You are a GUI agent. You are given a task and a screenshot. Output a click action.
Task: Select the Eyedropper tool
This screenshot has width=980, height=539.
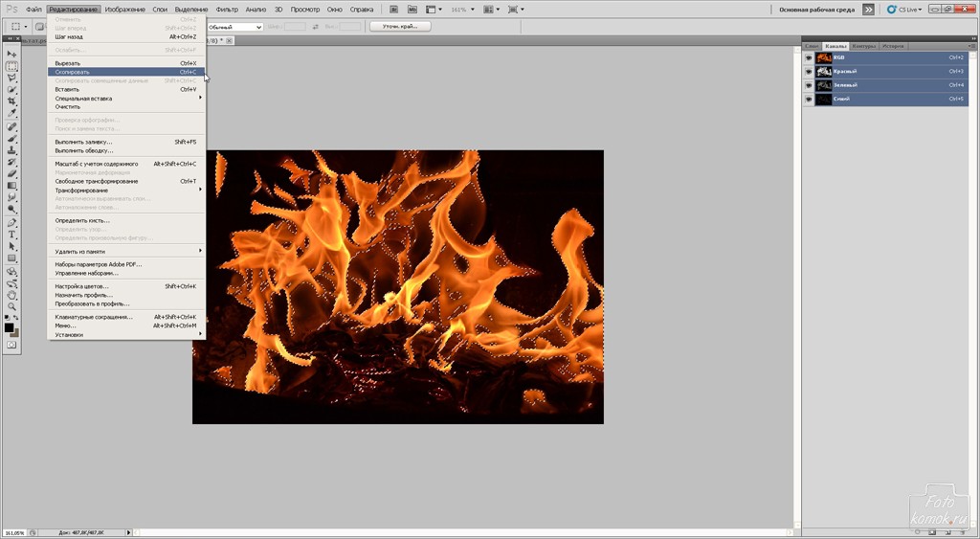tap(11, 114)
